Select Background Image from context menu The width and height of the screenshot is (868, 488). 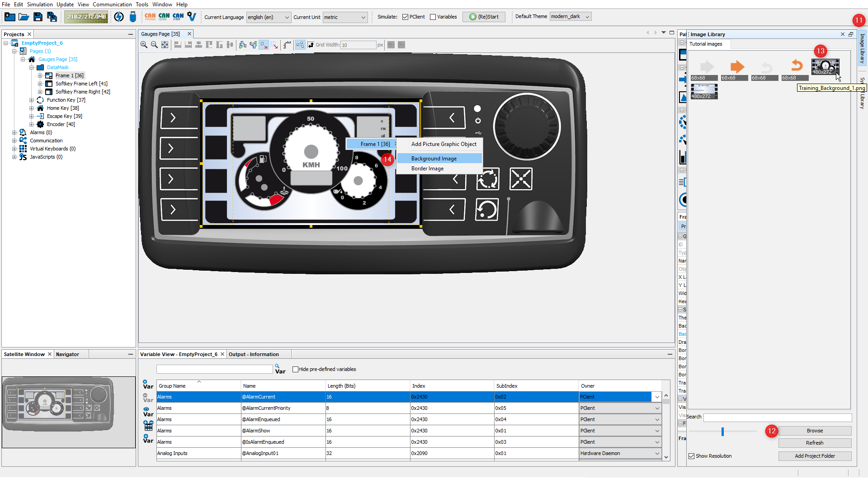tap(434, 158)
